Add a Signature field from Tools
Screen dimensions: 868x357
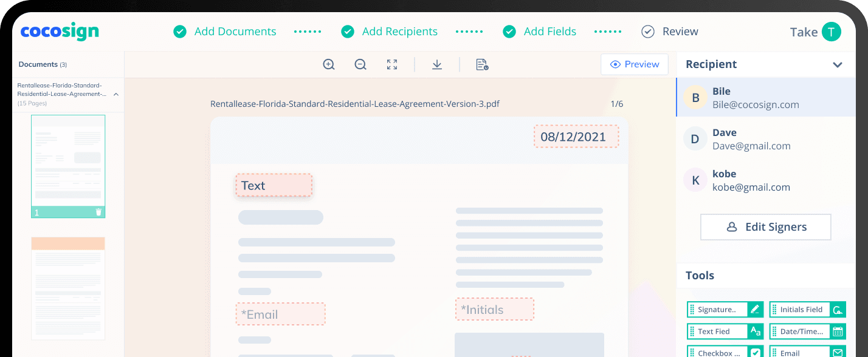point(725,309)
